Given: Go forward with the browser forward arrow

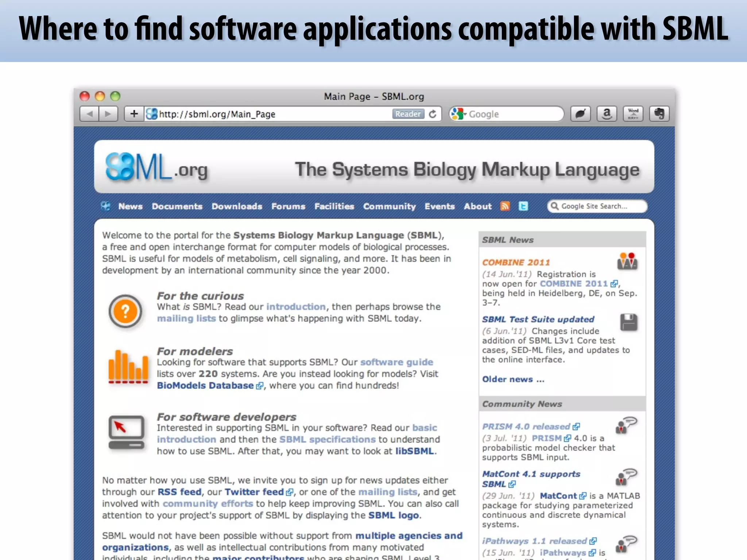Looking at the screenshot, I should (108, 114).
